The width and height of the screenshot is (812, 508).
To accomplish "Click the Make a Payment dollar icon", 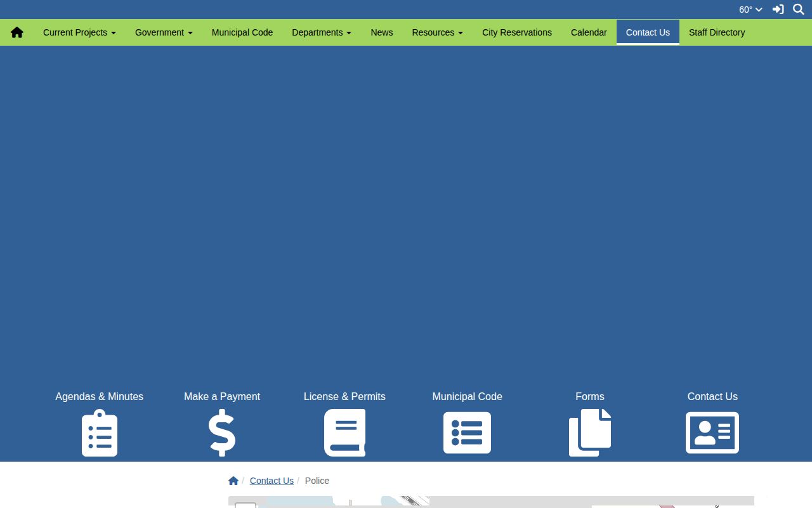I will point(222,432).
